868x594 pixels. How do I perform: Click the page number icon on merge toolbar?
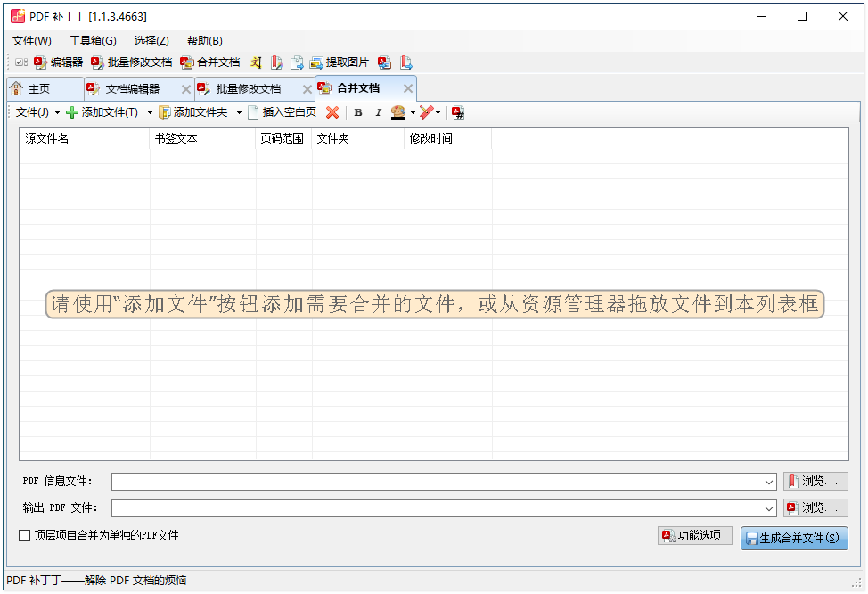tap(458, 112)
